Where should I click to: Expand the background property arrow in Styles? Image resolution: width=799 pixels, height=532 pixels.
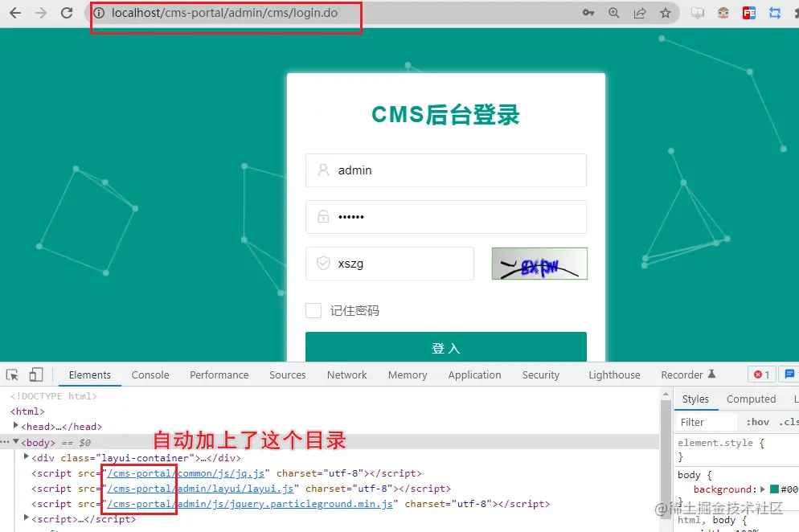pos(763,489)
